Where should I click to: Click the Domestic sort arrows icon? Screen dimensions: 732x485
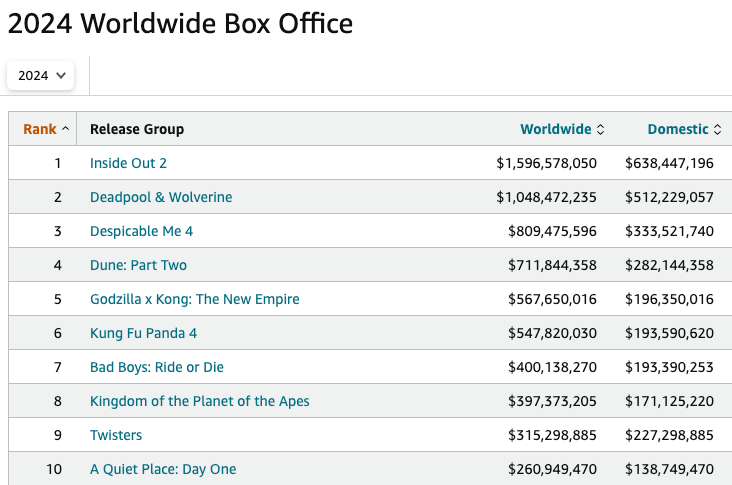coord(718,129)
